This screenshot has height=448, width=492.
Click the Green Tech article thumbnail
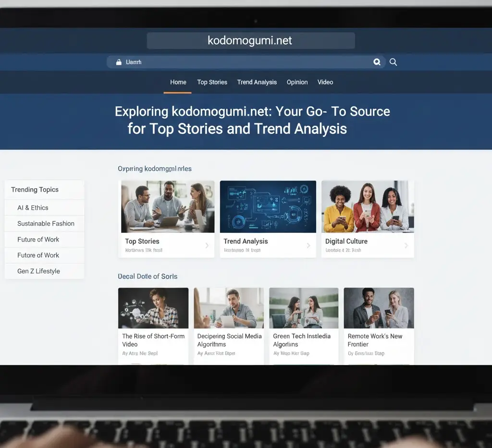pyautogui.click(x=303, y=308)
